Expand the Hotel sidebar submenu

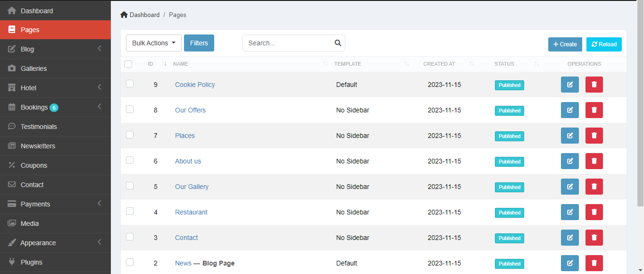coord(55,88)
